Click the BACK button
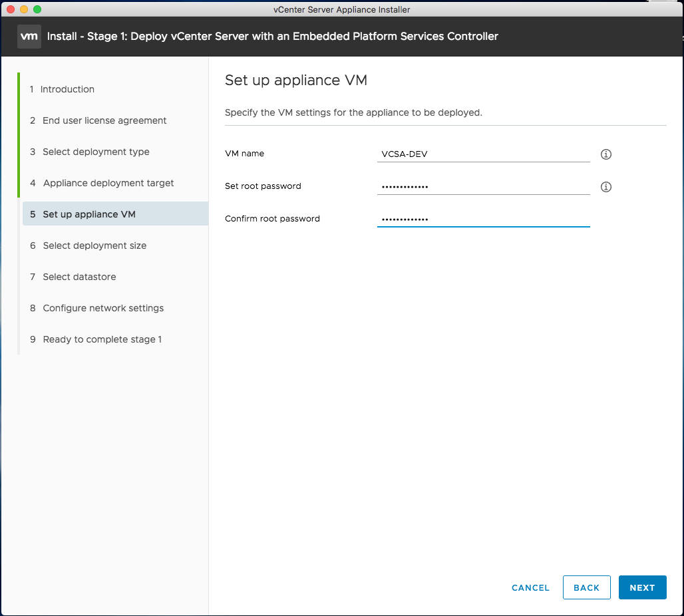684x616 pixels. pos(586,587)
